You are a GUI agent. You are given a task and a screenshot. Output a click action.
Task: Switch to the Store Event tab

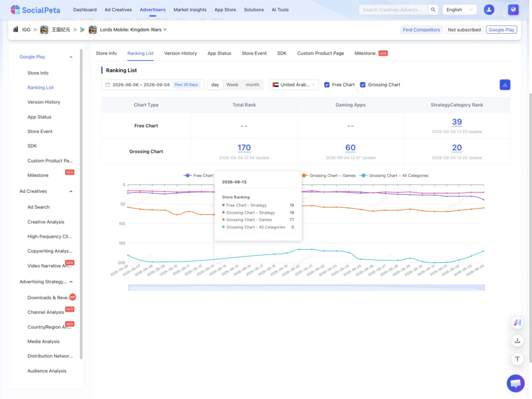coord(254,53)
